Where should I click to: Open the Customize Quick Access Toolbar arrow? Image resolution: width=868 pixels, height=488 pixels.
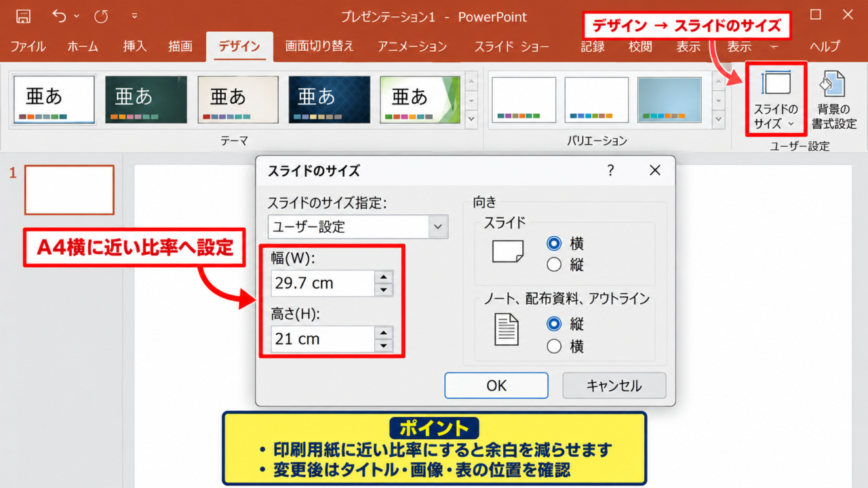tap(134, 16)
